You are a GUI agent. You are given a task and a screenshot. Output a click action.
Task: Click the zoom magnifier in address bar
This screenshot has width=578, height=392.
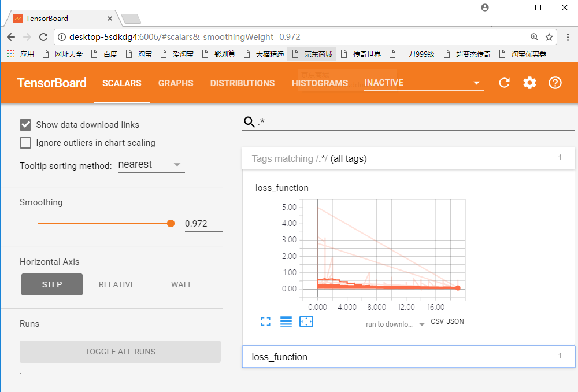(534, 37)
